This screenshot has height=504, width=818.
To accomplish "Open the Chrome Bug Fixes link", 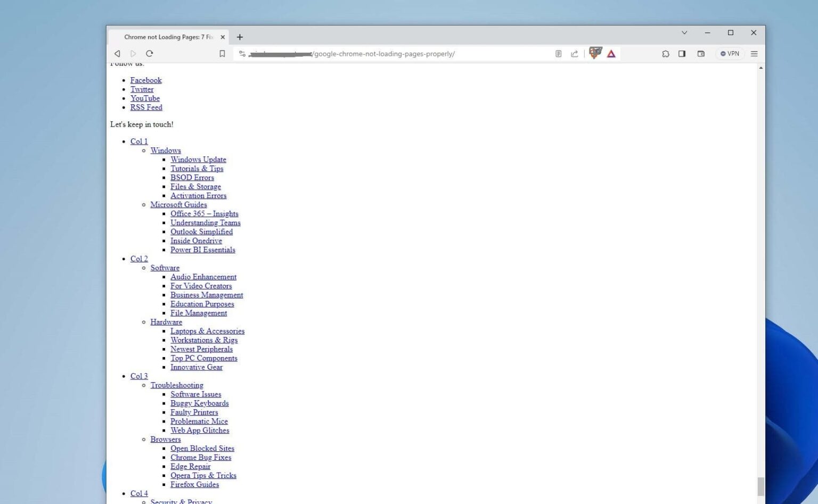I will coord(201,457).
